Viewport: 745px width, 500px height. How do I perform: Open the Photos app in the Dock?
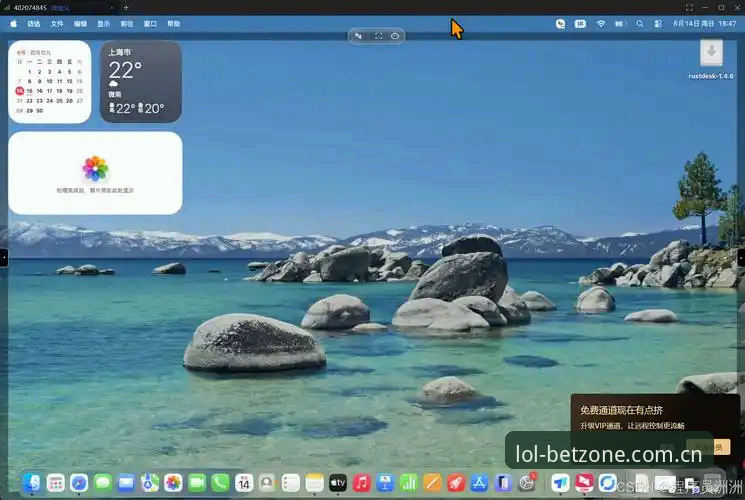[x=173, y=483]
